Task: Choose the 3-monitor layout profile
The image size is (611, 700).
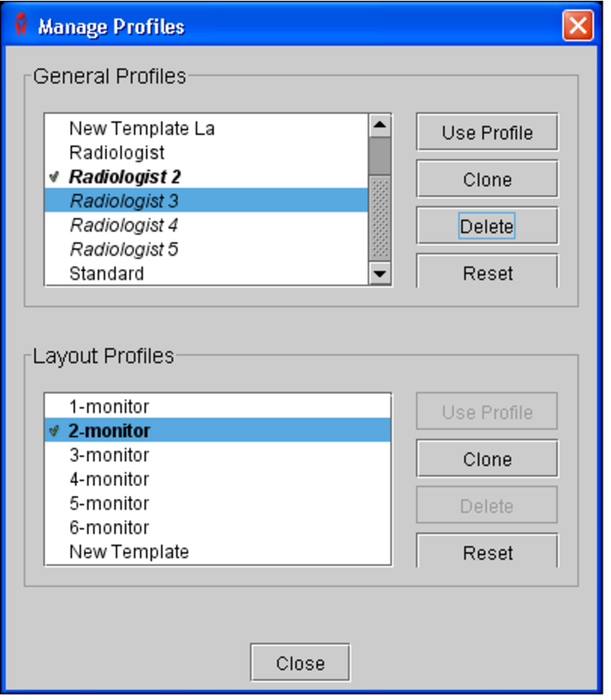Action: 109,456
